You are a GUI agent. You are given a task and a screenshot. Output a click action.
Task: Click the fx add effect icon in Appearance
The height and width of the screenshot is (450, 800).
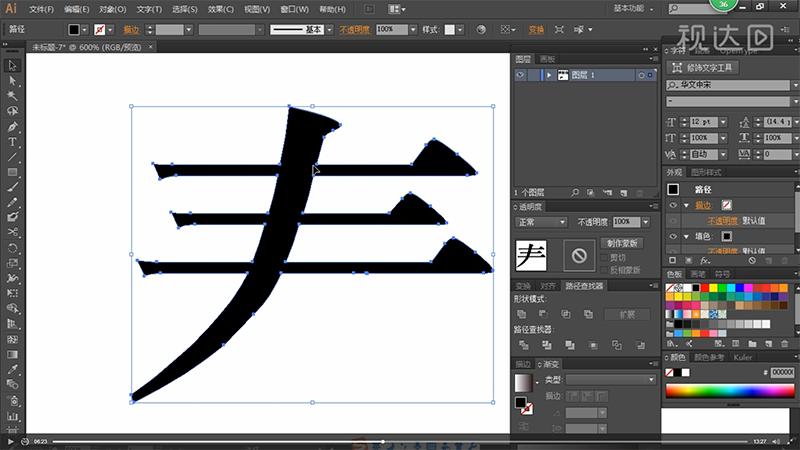click(x=705, y=260)
